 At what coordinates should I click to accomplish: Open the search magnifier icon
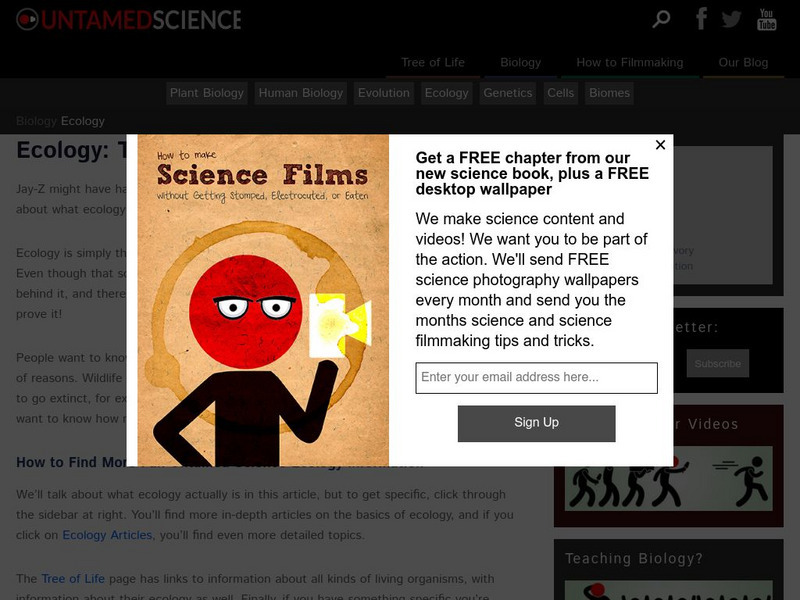pos(661,19)
